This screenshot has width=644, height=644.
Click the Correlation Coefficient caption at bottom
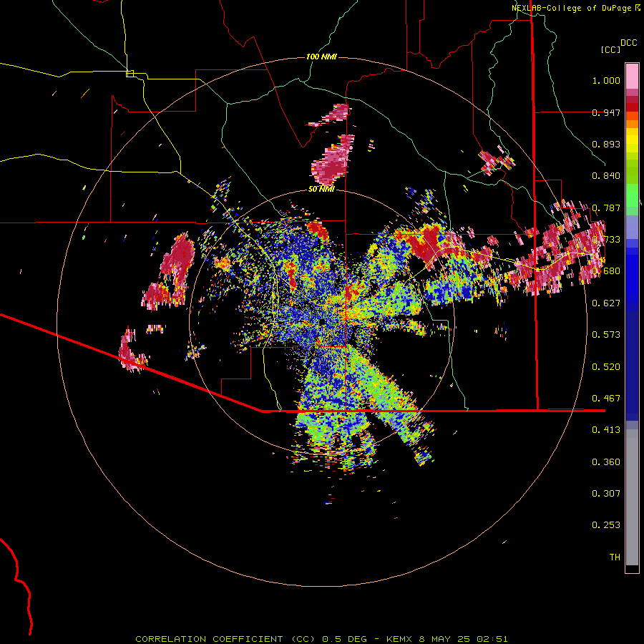(321, 639)
